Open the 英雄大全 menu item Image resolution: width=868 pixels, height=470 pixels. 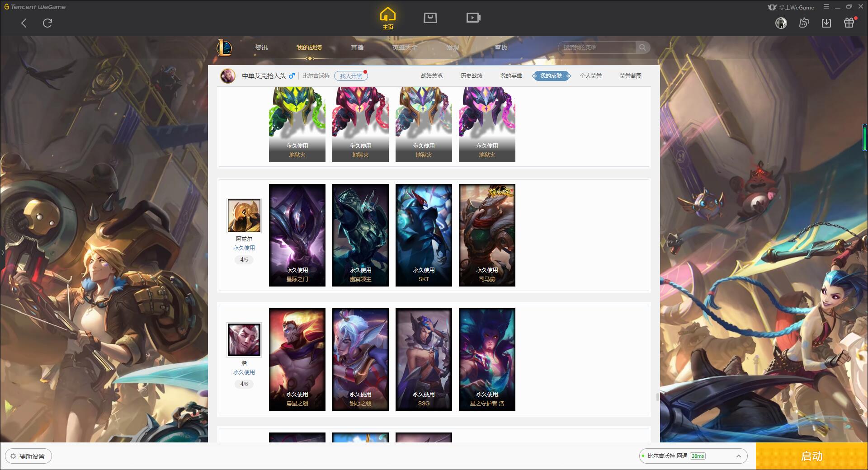pos(405,47)
